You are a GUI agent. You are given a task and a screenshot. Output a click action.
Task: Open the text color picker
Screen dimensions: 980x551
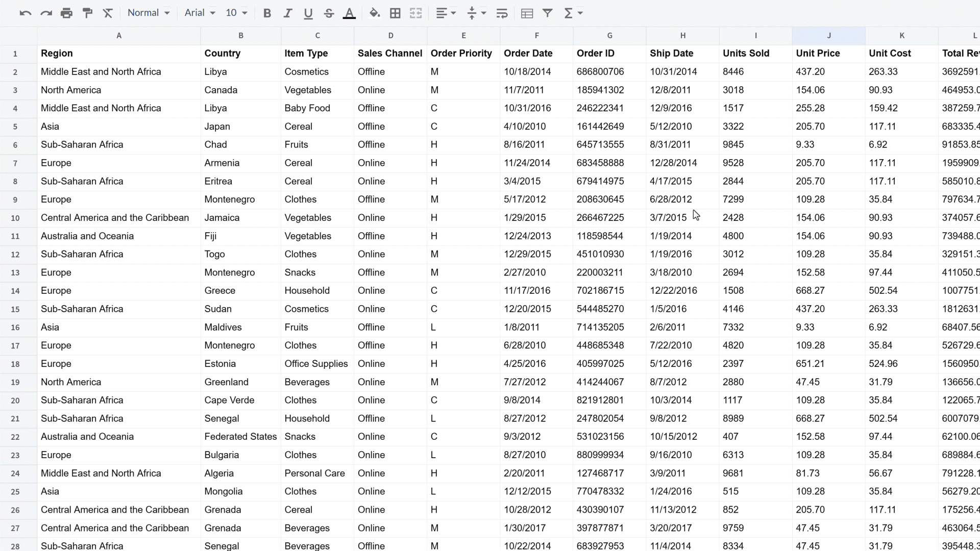coord(349,13)
